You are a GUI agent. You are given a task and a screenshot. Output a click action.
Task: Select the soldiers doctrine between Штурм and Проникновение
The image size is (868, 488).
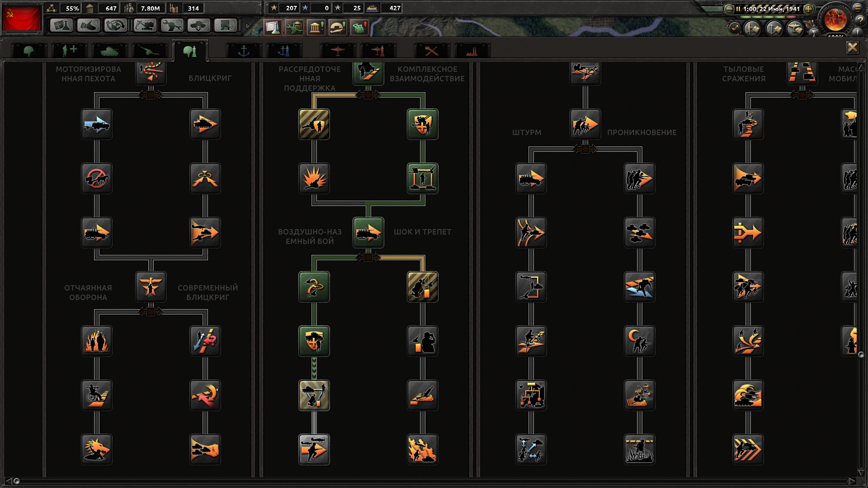coord(585,124)
